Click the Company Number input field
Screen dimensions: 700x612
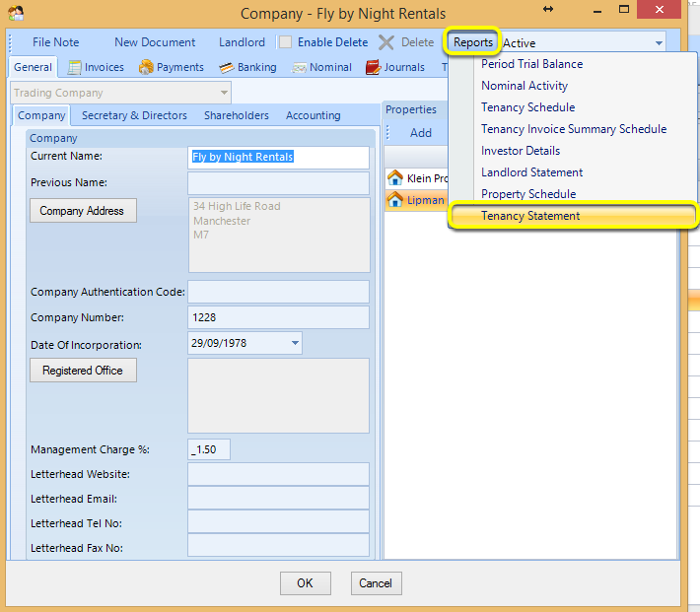pos(279,317)
